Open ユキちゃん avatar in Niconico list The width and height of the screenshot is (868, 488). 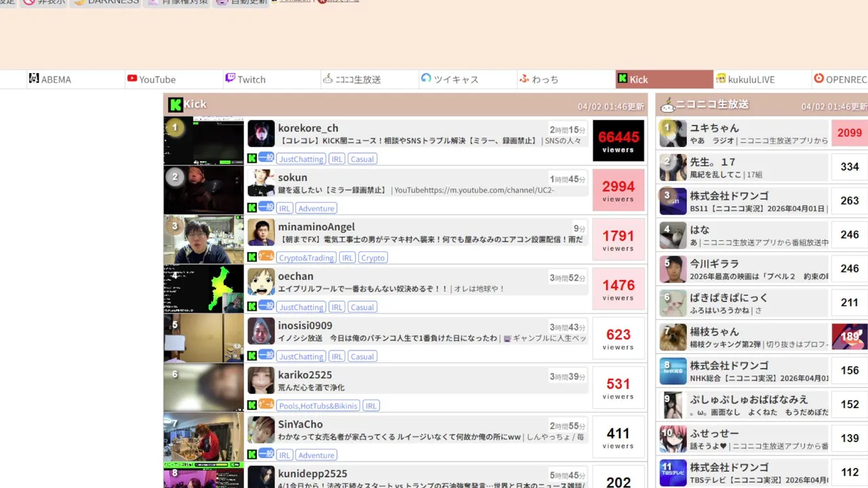tap(673, 134)
